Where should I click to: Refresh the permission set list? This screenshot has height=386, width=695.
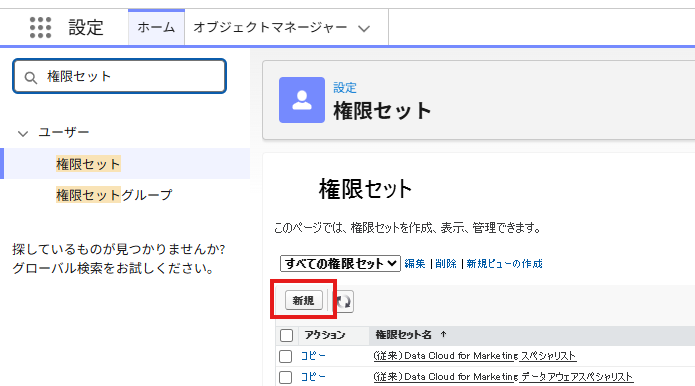coord(344,301)
